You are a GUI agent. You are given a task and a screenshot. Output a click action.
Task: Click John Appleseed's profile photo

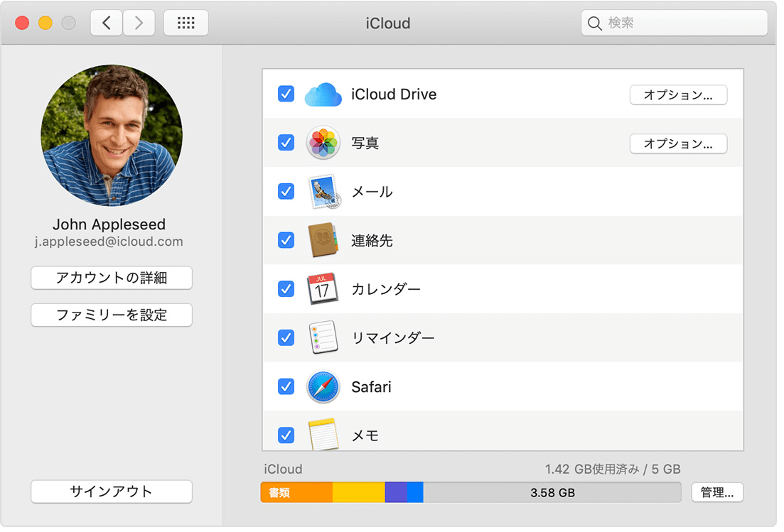click(112, 136)
